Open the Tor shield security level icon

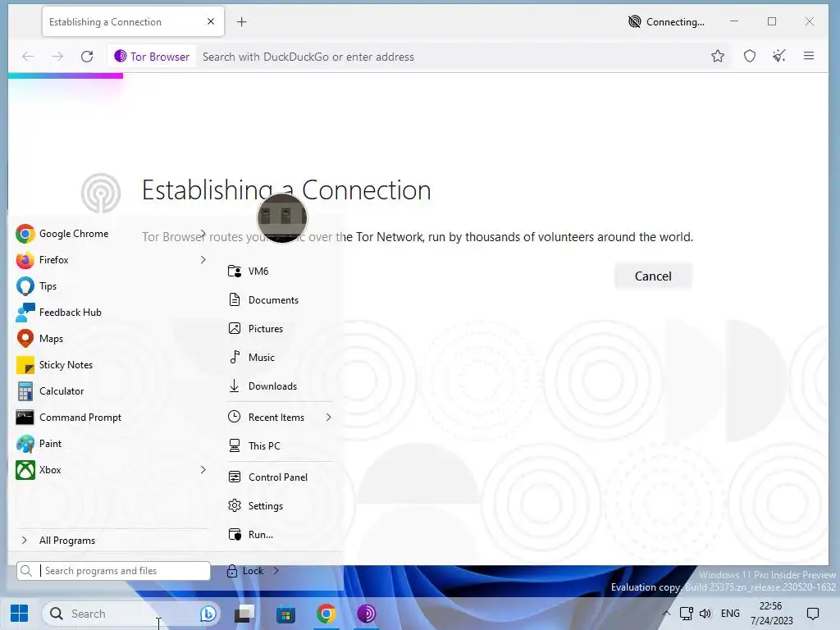click(x=750, y=56)
